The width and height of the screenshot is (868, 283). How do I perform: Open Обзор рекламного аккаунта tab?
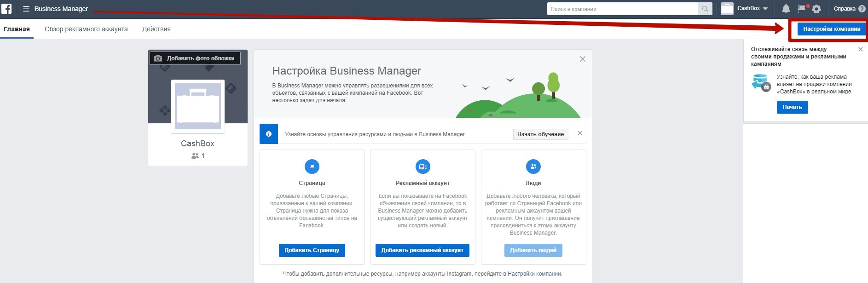86,29
